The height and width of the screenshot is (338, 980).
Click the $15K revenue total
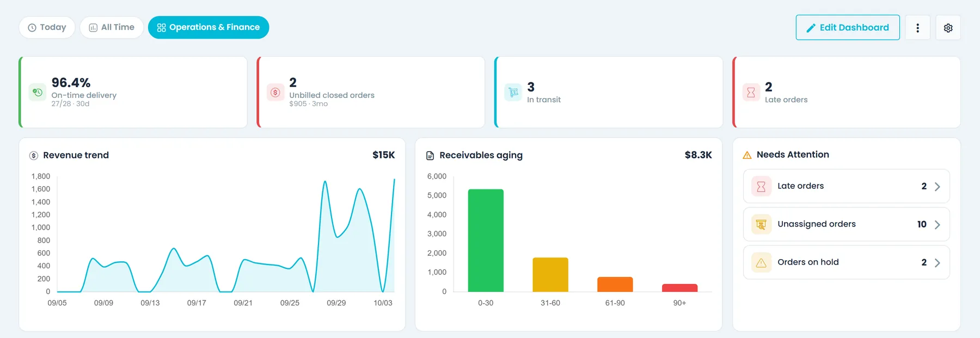point(384,155)
